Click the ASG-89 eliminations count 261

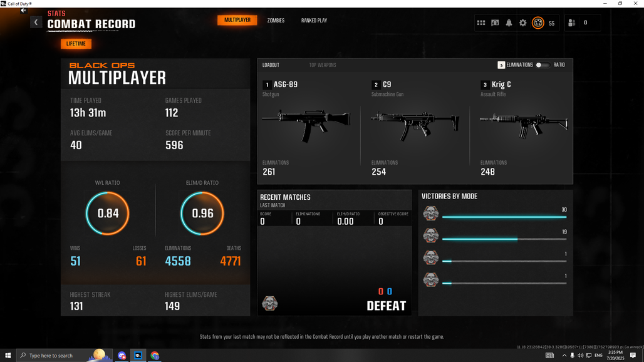coord(269,172)
